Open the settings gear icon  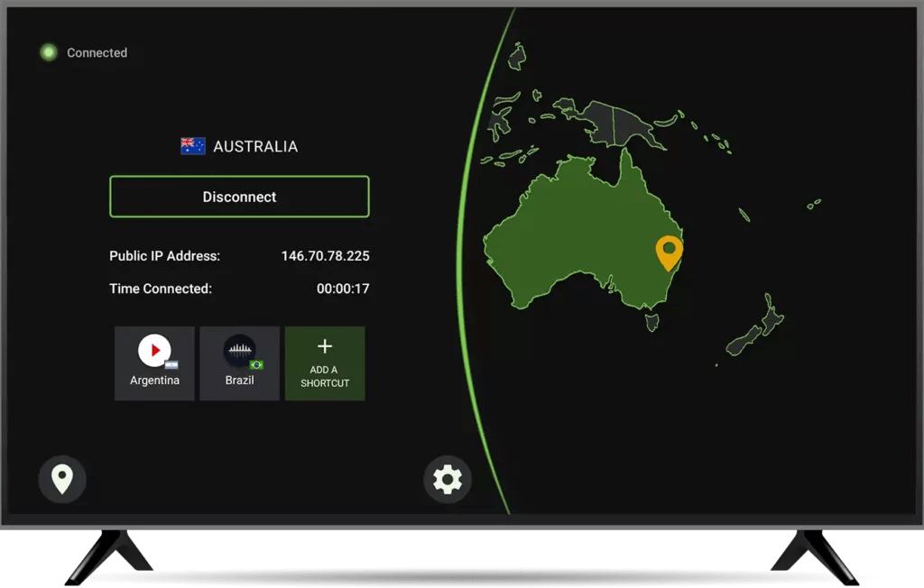(x=448, y=479)
